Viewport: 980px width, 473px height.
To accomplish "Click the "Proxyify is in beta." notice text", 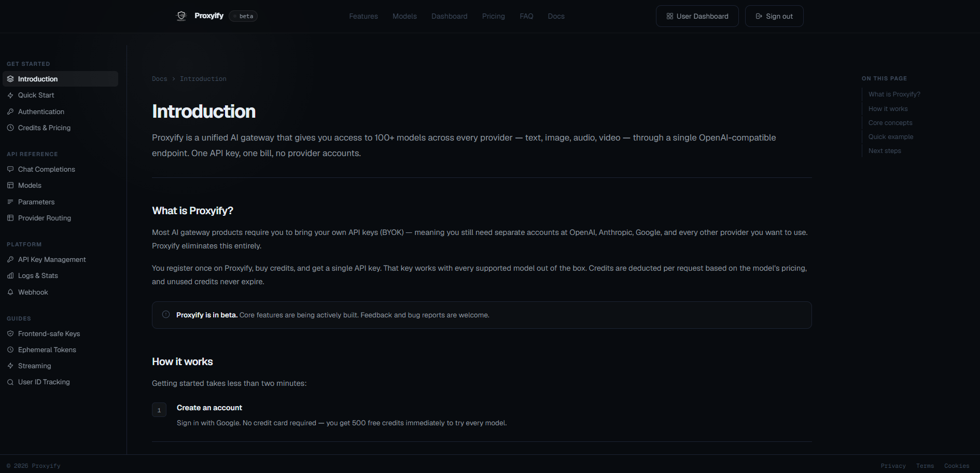I will (x=207, y=315).
